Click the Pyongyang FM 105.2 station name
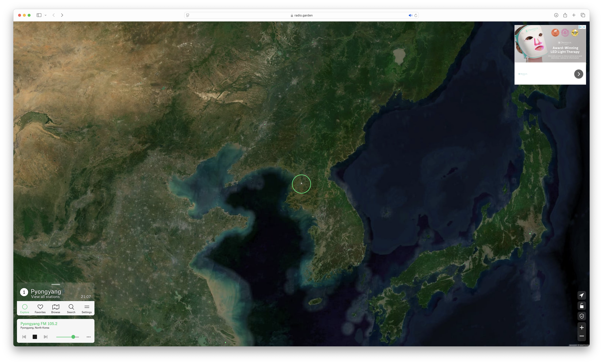 (x=39, y=323)
